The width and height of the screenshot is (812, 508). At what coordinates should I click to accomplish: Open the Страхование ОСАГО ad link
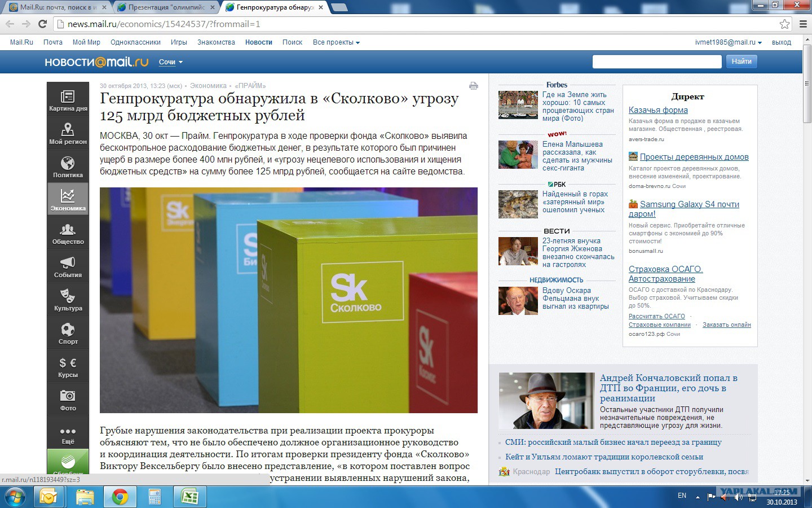pyautogui.click(x=666, y=274)
